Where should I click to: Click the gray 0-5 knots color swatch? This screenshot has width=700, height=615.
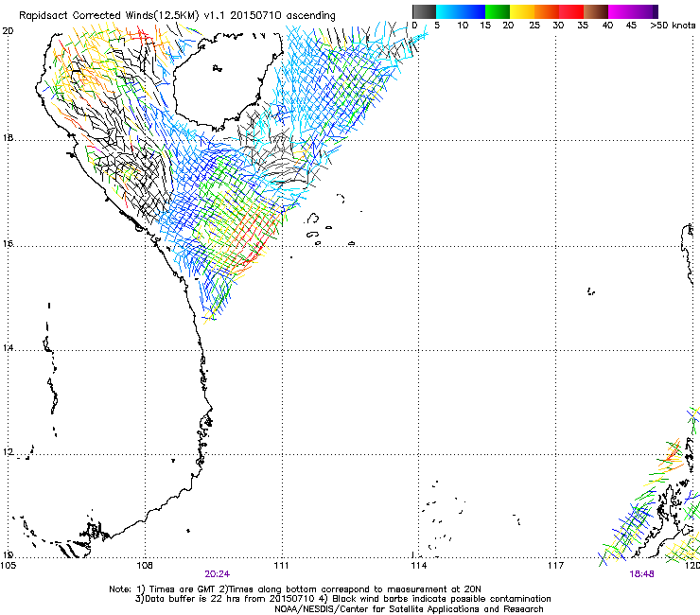pyautogui.click(x=424, y=11)
